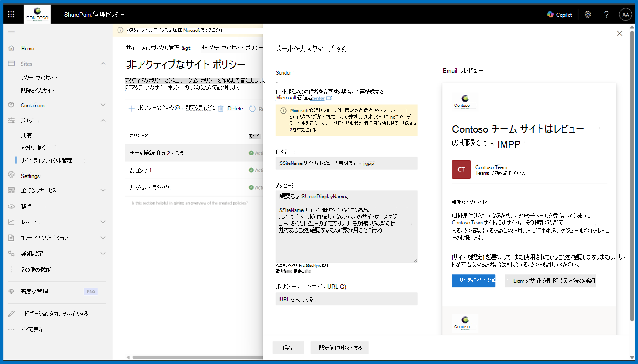
Task: Select the カスタム クラシック policy row
Action: point(194,187)
